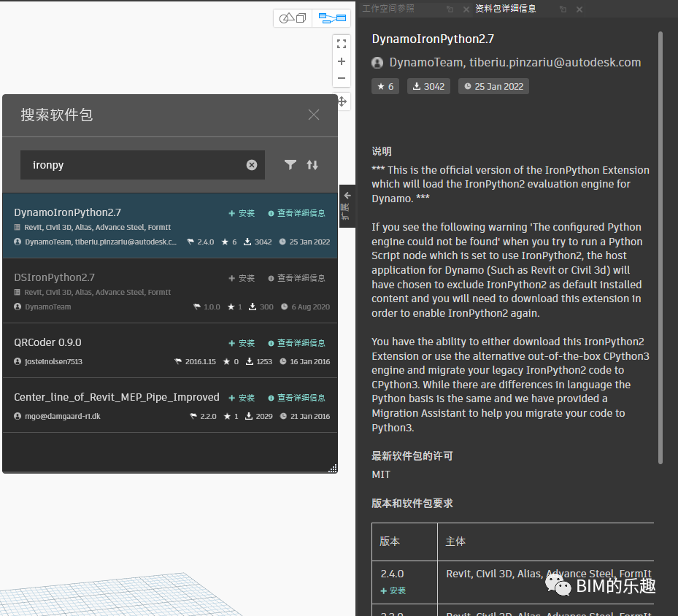
Task: Select the DynamoIronPython2.7 search result entry
Action: 109,223
